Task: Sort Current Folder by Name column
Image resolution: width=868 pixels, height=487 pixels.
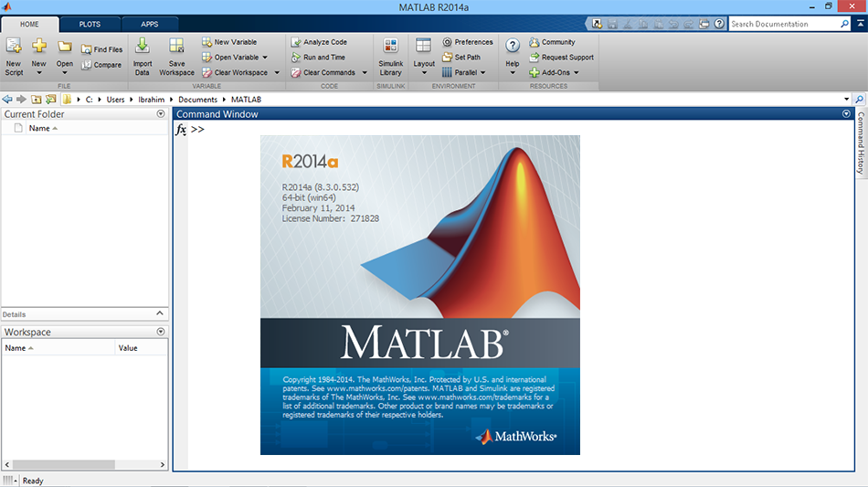Action: (x=43, y=129)
